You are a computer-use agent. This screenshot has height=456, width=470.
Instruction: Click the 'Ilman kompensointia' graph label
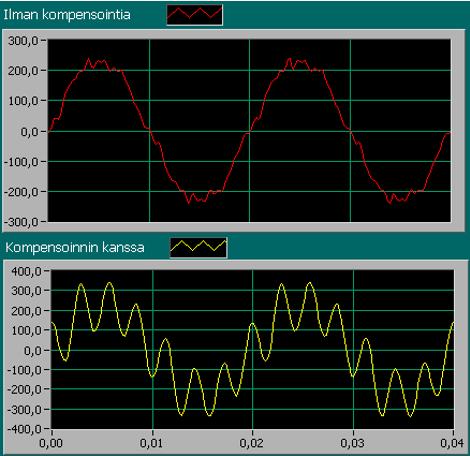click(67, 15)
